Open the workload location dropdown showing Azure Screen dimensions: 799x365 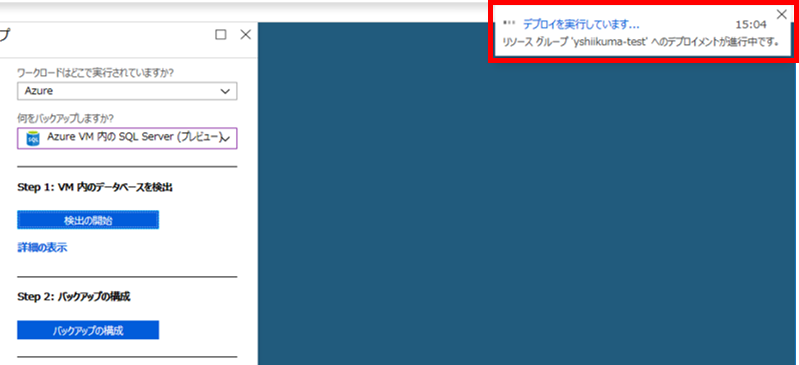tap(127, 91)
